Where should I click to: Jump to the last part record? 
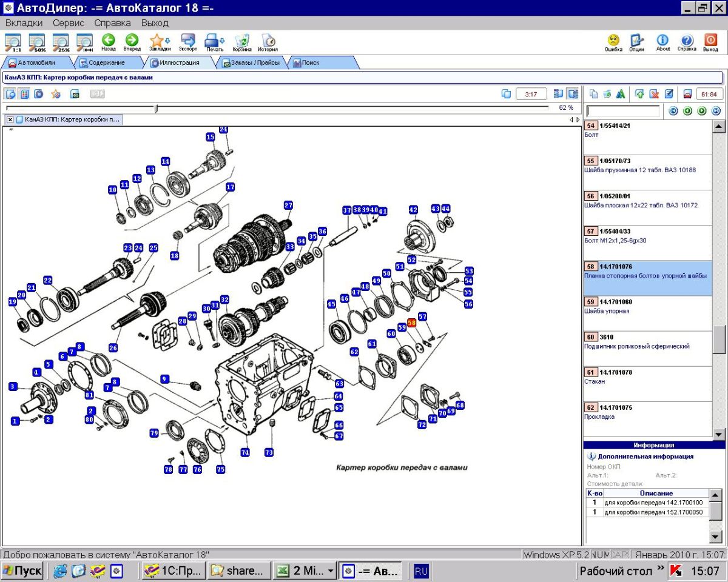(716, 111)
